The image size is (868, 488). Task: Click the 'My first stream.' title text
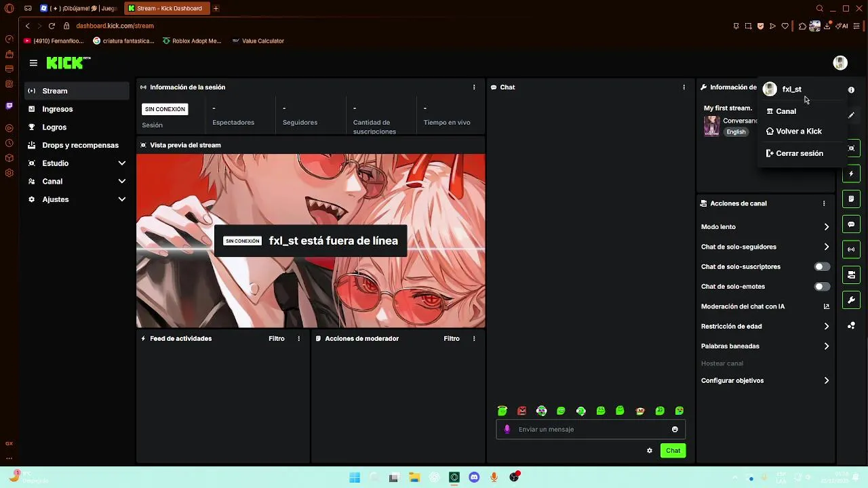[x=728, y=108]
